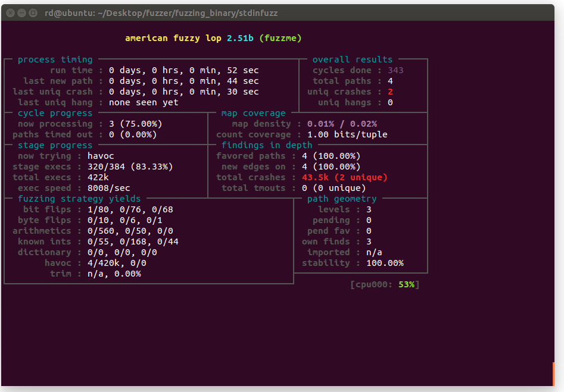
Task: Select pending value '0'
Action: [x=369, y=220]
